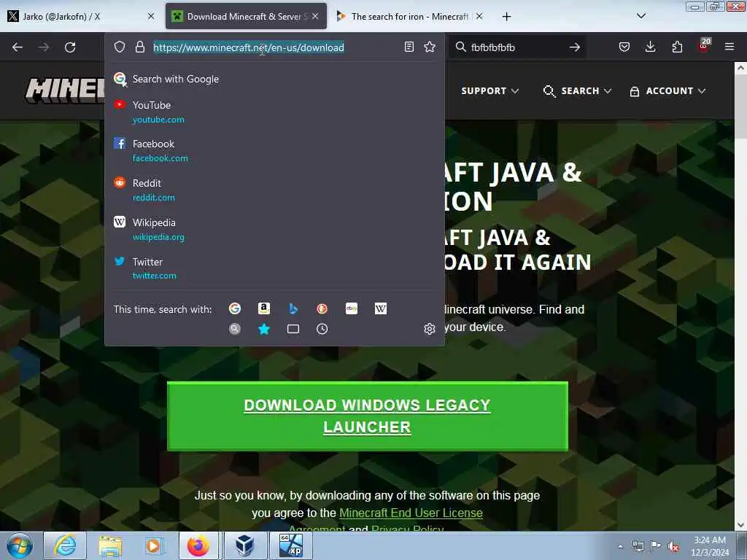Open the tracking protection shield icon
The image size is (747, 560).
120,47
